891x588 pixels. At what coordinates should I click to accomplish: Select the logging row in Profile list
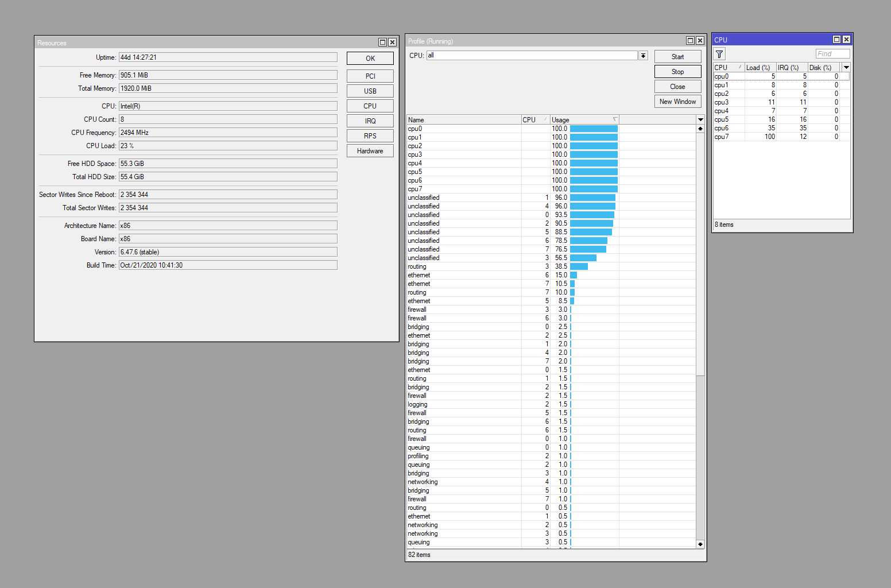click(x=551, y=404)
